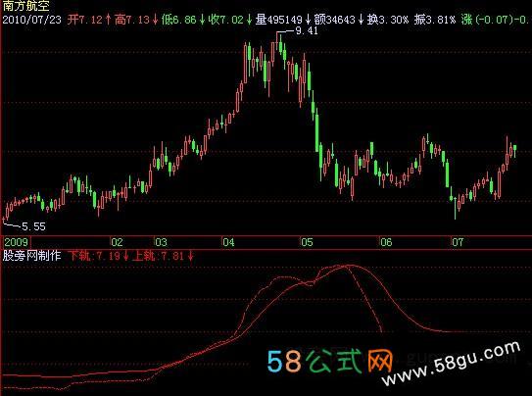
Task: Click the lower band value 下轨:7.19
Action: pyautogui.click(x=94, y=256)
